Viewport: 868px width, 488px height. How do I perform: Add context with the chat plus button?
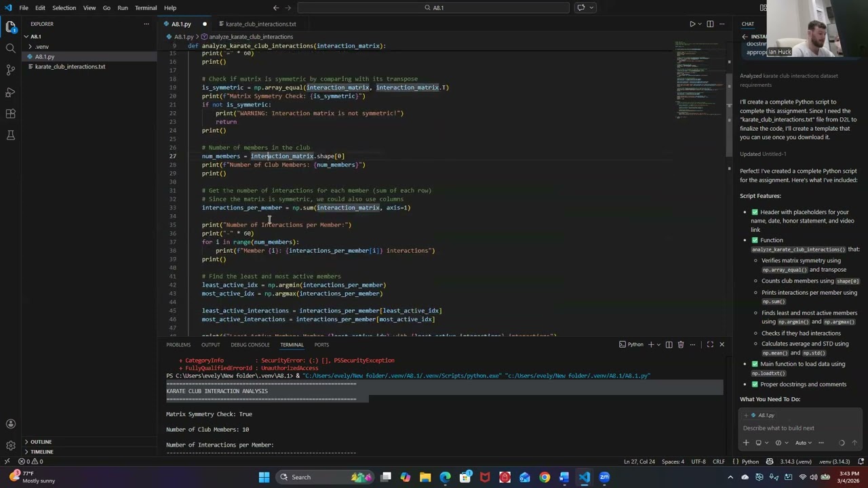[x=746, y=443]
